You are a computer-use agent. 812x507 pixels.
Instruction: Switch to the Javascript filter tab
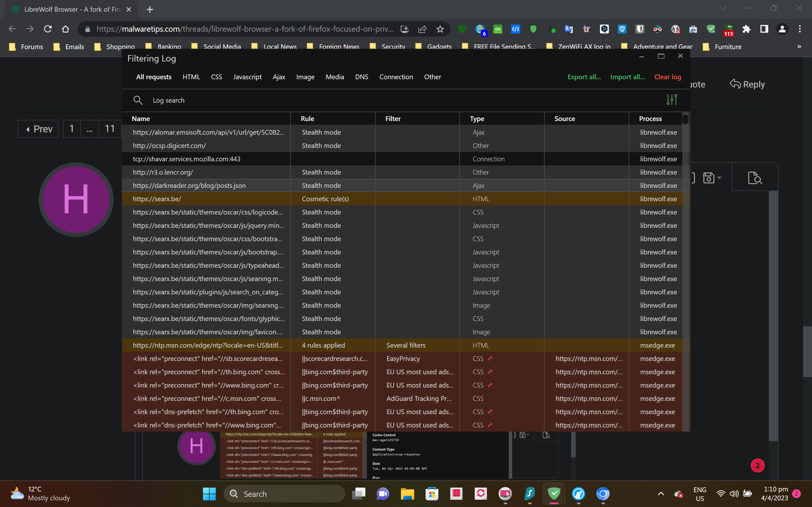pos(247,77)
